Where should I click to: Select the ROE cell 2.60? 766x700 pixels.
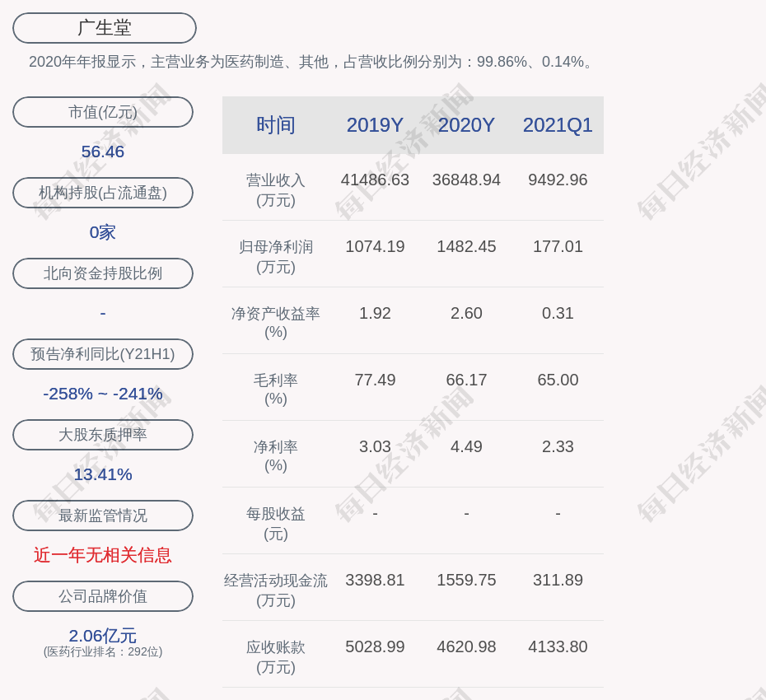(466, 313)
